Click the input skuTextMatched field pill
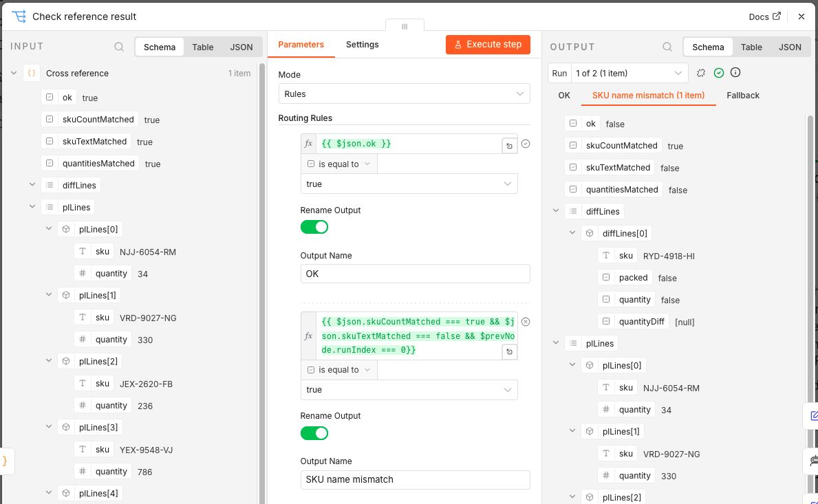The width and height of the screenshot is (818, 504). point(87,141)
